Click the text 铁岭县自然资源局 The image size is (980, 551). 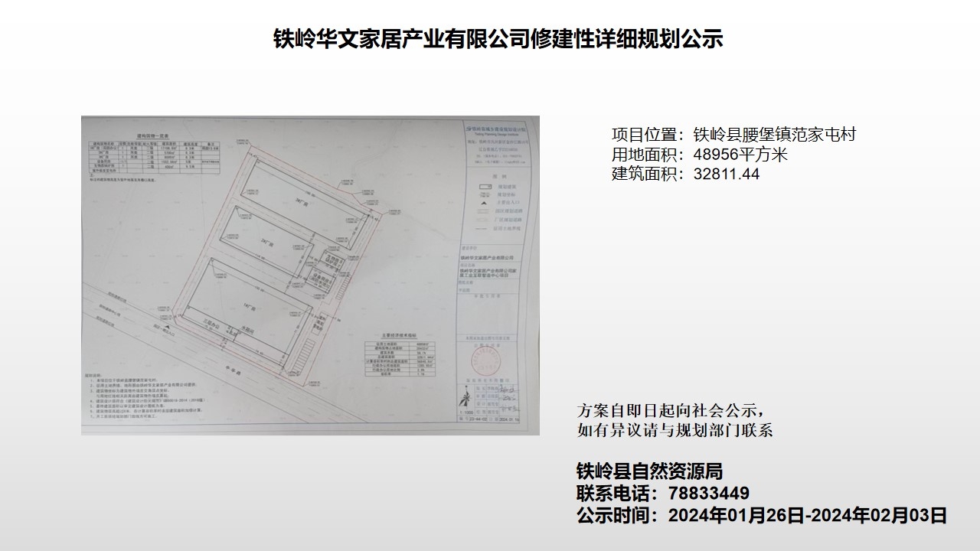coord(650,471)
